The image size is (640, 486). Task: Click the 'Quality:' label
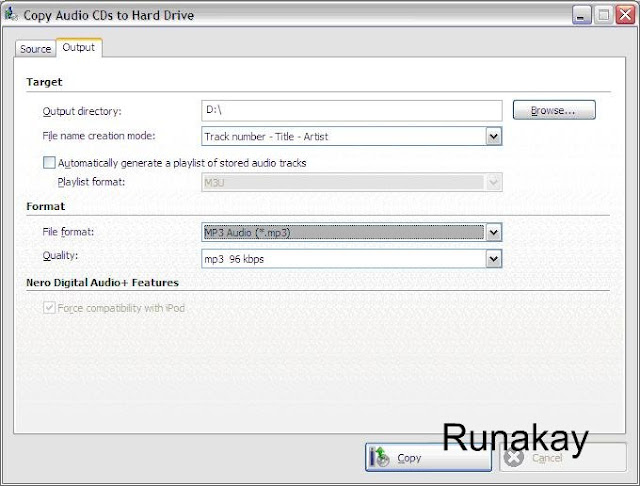pos(60,256)
